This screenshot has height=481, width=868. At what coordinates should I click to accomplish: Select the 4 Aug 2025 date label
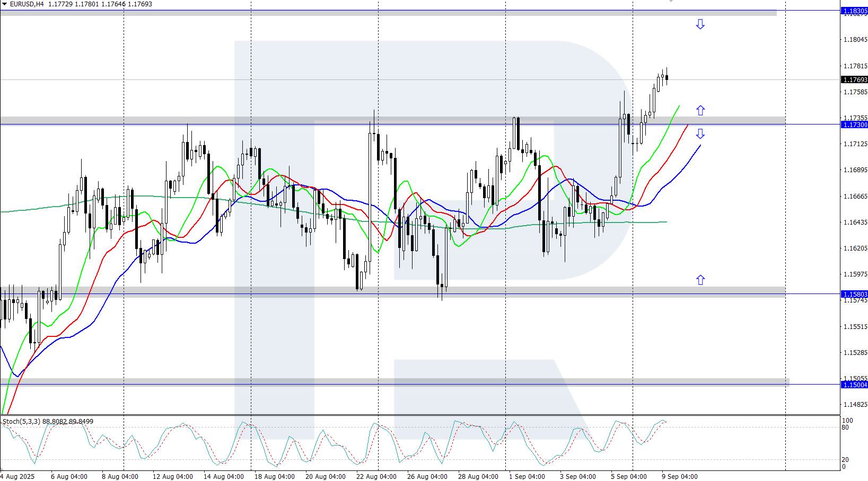(x=18, y=476)
